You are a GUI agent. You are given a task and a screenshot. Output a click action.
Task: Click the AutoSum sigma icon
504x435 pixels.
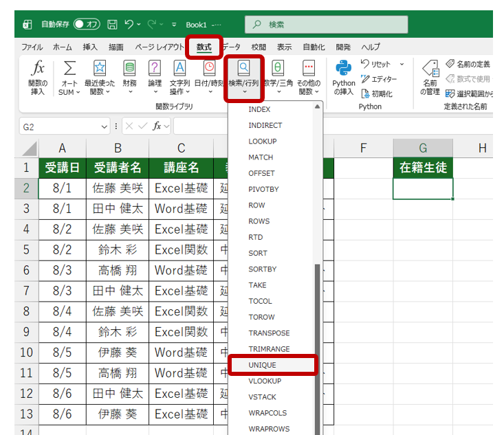click(x=69, y=68)
